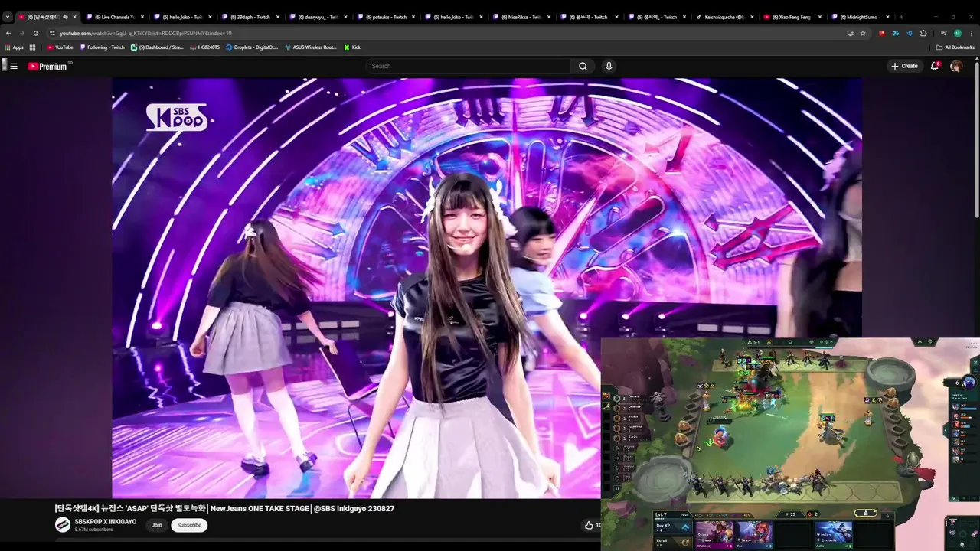Open the tab groups grid icon in bookmarks bar
The height and width of the screenshot is (551, 980).
click(x=32, y=47)
